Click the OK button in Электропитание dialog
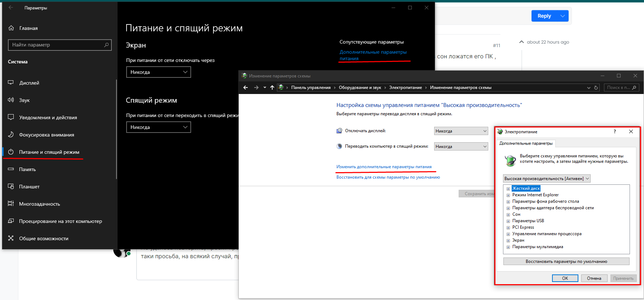644x300 pixels. (x=565, y=278)
